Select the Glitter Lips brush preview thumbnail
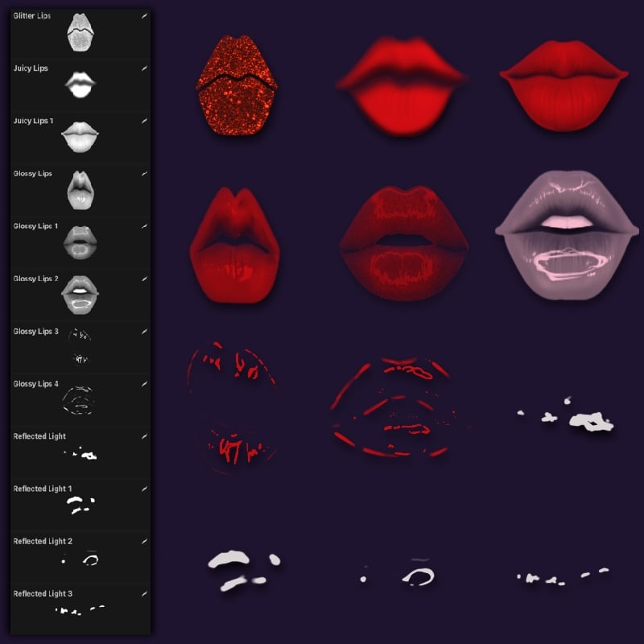This screenshot has height=644, width=644. [80, 32]
